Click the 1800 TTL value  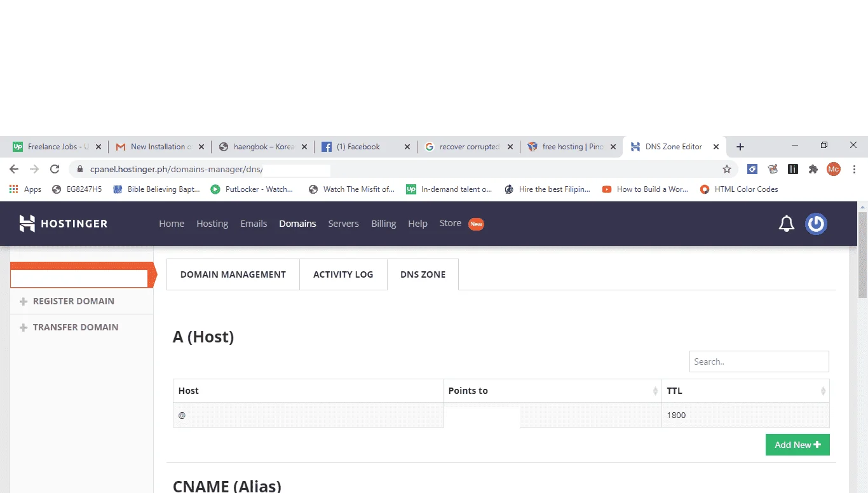(x=676, y=415)
